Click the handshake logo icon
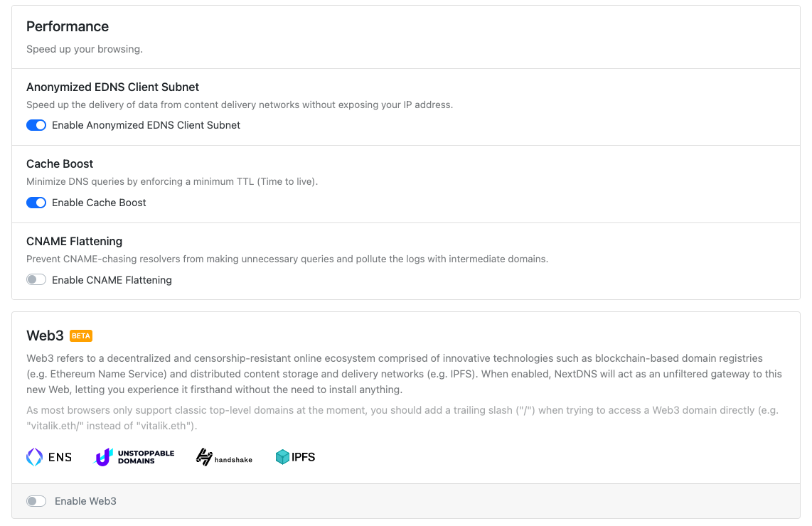Viewport: 812px width, 526px height. tap(204, 457)
